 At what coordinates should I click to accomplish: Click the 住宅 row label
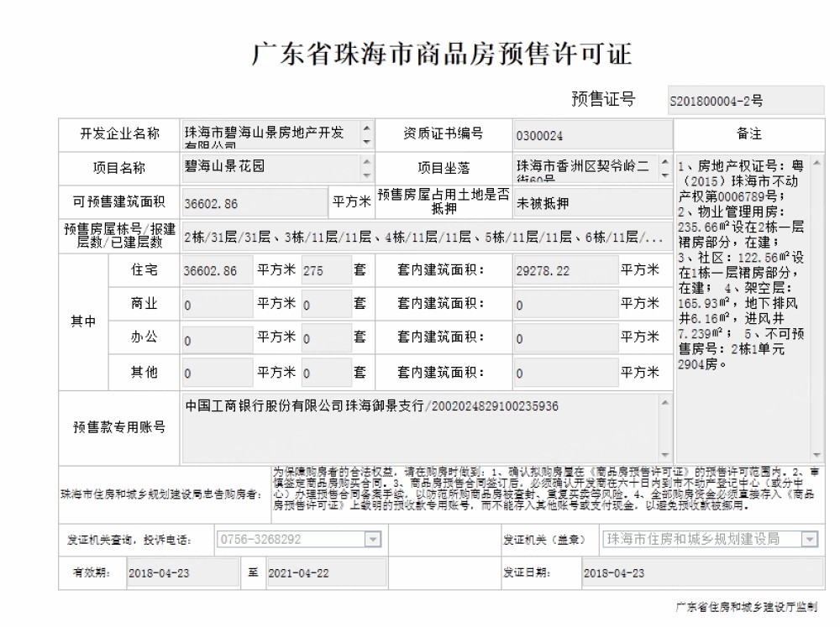pyautogui.click(x=144, y=269)
